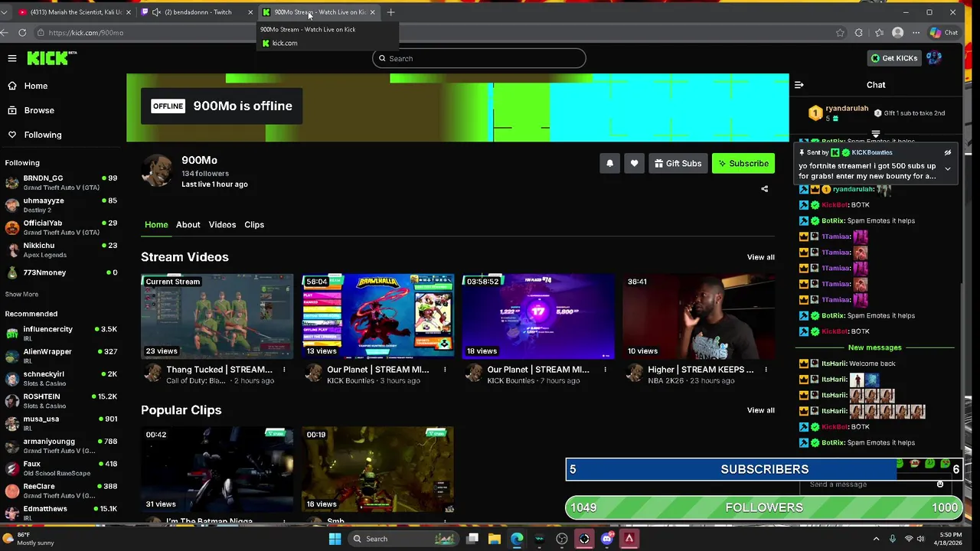Select the Videos channel tab

click(222, 225)
